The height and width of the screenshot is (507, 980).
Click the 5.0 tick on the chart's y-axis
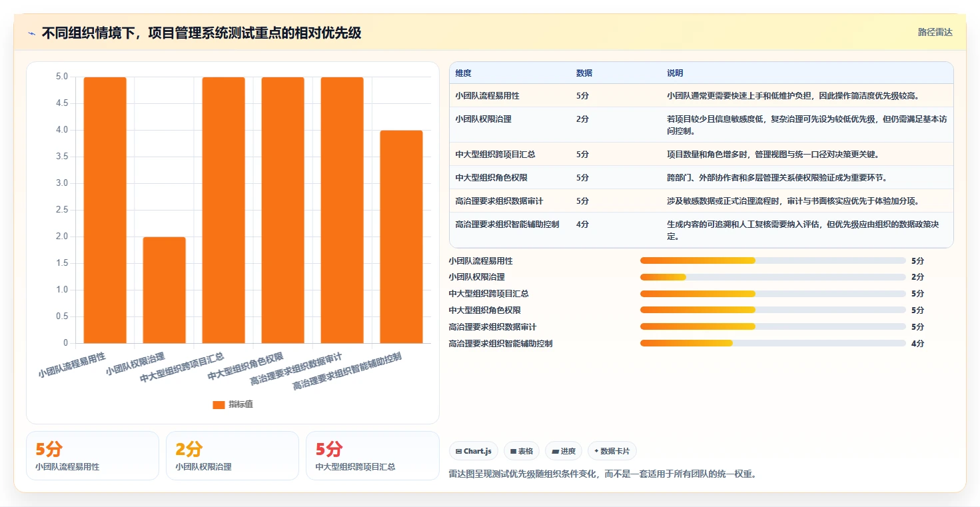62,77
